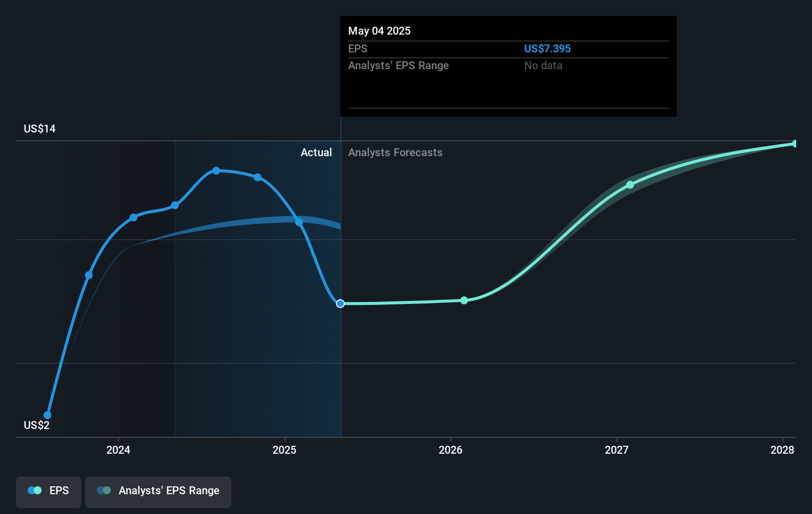
Task: Click the 2026 x-axis label
Action: tap(451, 450)
